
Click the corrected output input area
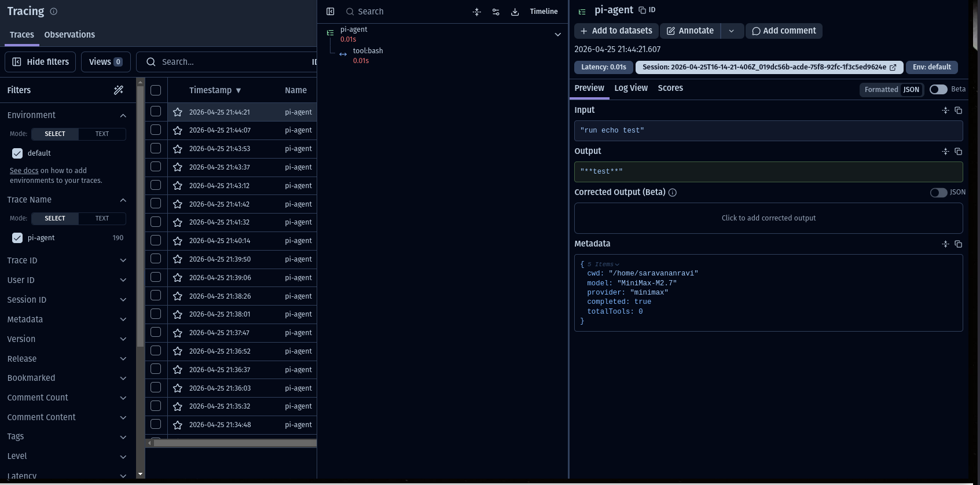[768, 218]
